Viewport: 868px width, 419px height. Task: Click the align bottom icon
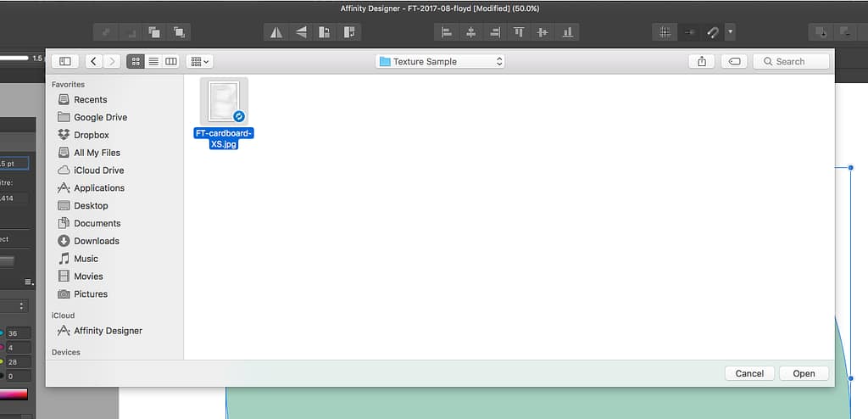coord(567,32)
